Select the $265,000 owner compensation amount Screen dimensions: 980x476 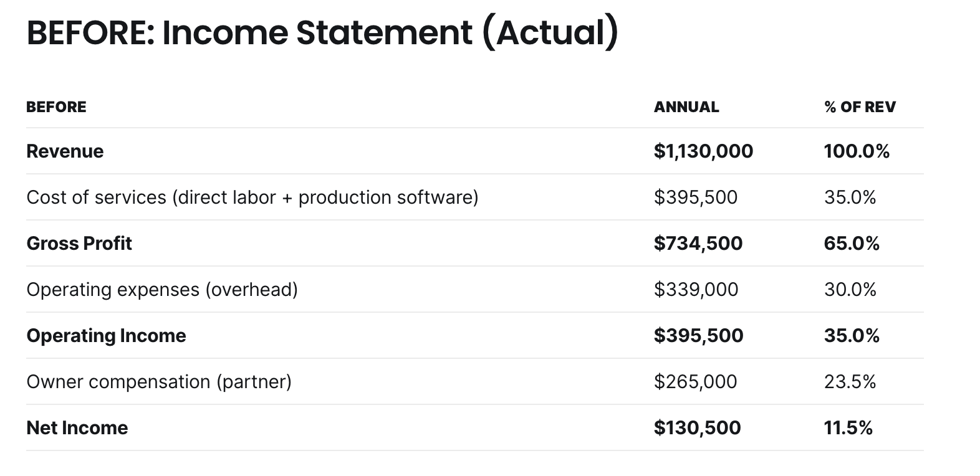click(695, 382)
